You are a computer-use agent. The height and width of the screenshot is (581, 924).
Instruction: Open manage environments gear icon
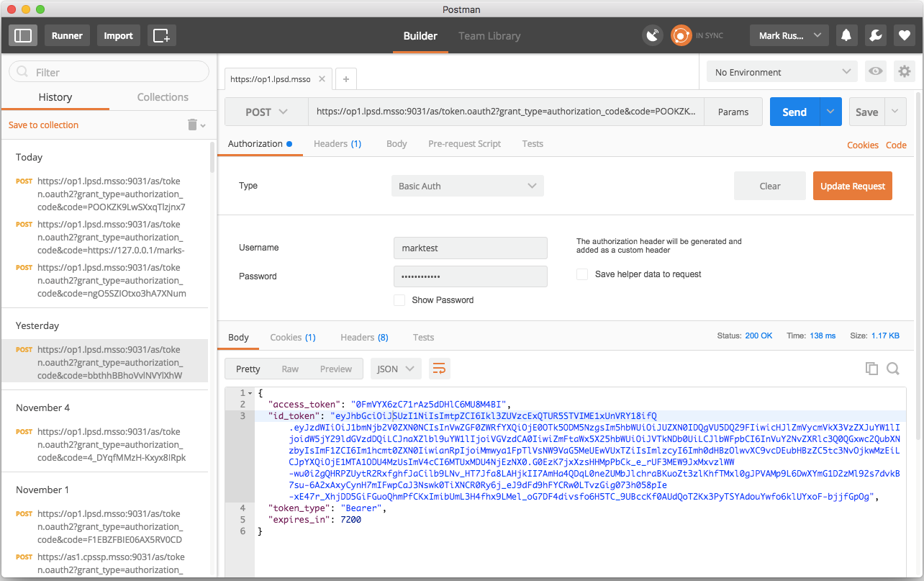(x=905, y=71)
